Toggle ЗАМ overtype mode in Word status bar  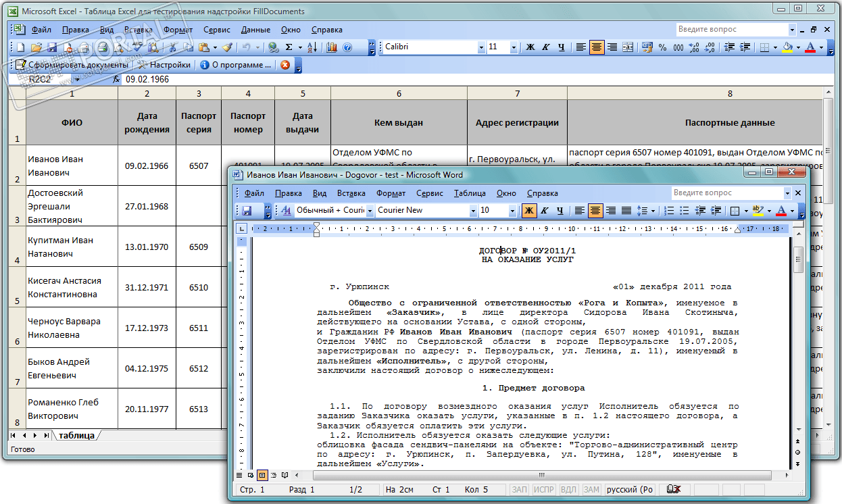tap(591, 489)
